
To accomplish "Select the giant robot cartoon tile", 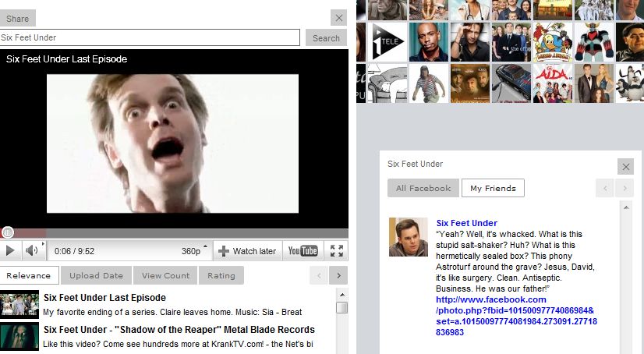I will coord(594,42).
